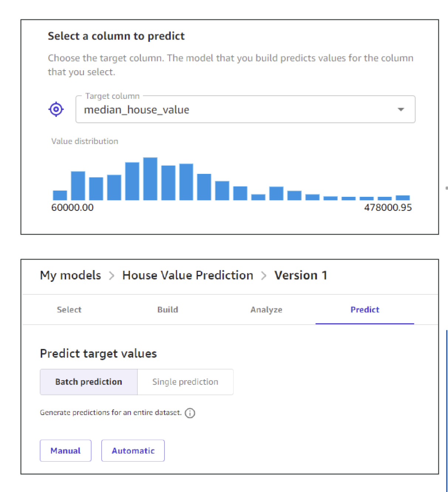The image size is (448, 492).
Task: Click the chevron after My models
Action: [x=112, y=276]
